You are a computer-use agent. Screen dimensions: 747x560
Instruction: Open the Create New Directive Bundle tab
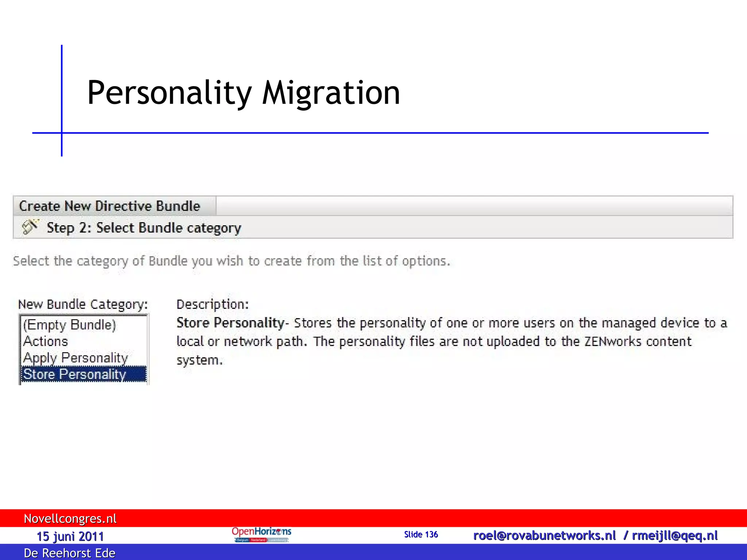tap(115, 206)
